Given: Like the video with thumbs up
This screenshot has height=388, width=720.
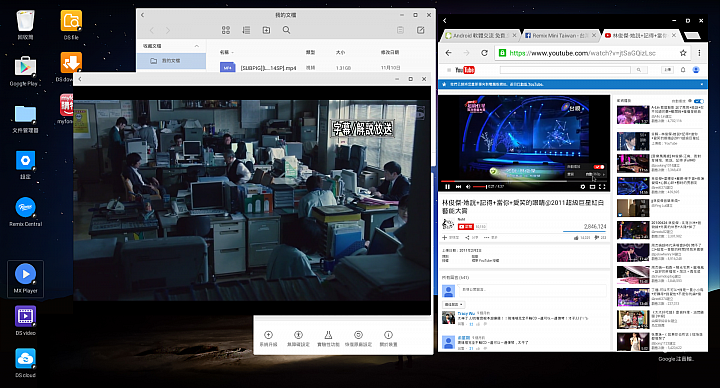Looking at the screenshot, I should pyautogui.click(x=581, y=237).
